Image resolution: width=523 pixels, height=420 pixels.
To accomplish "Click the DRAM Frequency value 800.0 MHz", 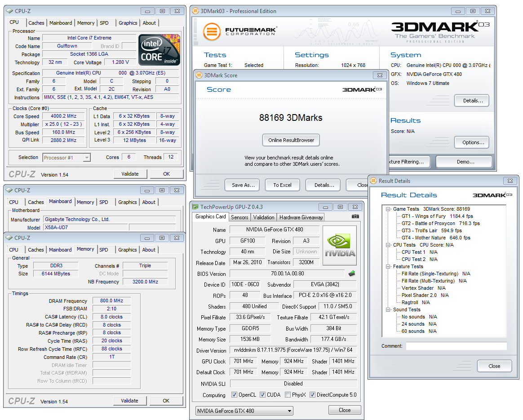I will [x=112, y=301].
